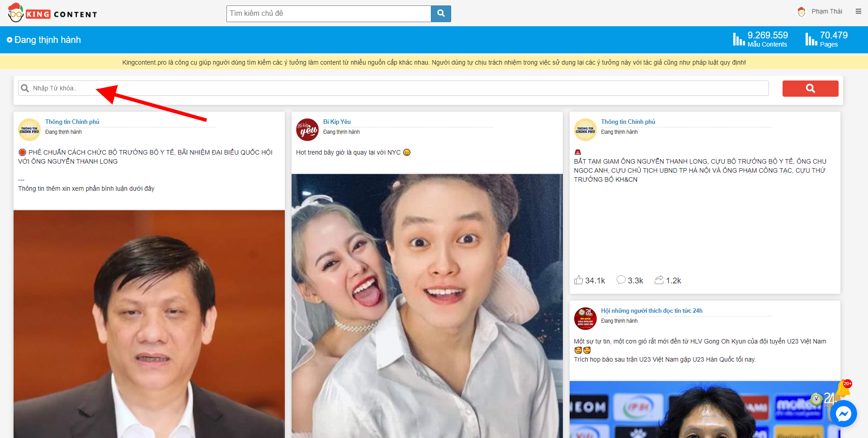
Task: Click the like thumbs-up icon showing 34.1k
Action: click(579, 280)
